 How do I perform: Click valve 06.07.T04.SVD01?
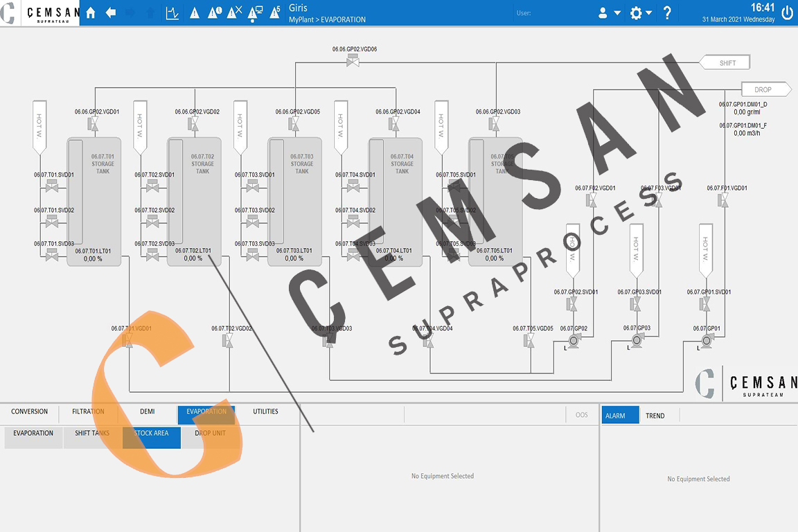pos(353,186)
